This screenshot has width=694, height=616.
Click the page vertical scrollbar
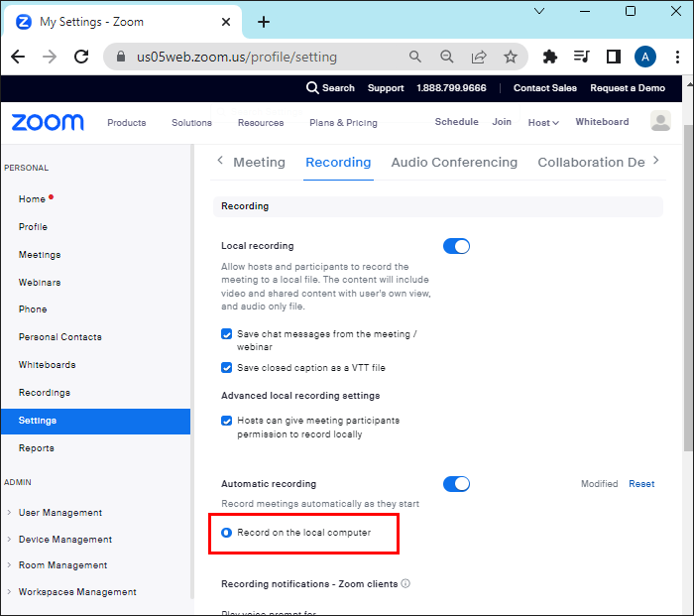pyautogui.click(x=688, y=288)
